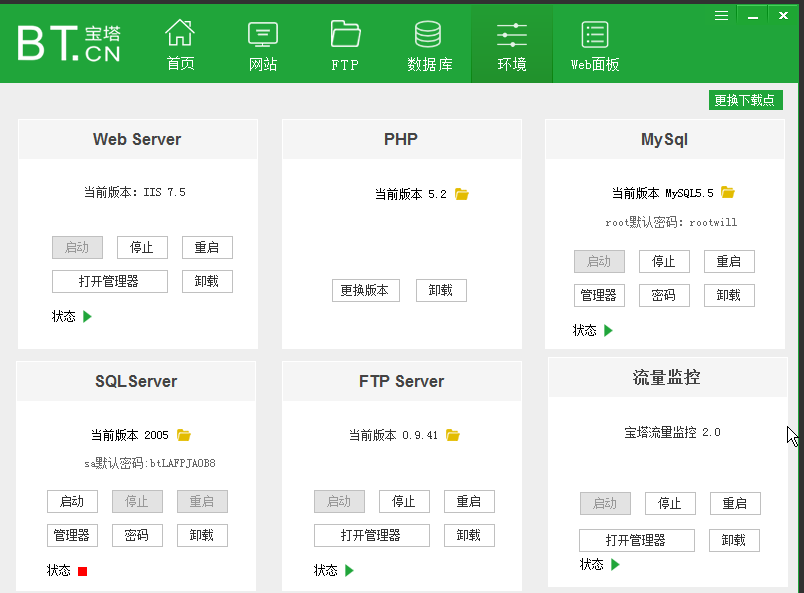Restart the Web Server with 重启
This screenshot has width=804, height=593.
coord(207,247)
